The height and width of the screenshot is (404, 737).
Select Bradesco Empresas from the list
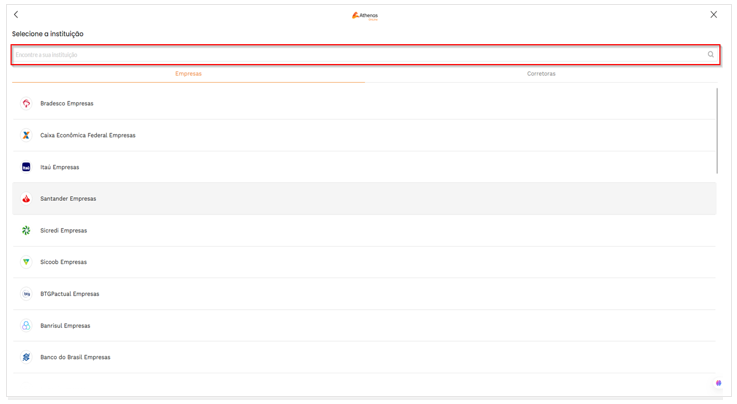point(364,103)
